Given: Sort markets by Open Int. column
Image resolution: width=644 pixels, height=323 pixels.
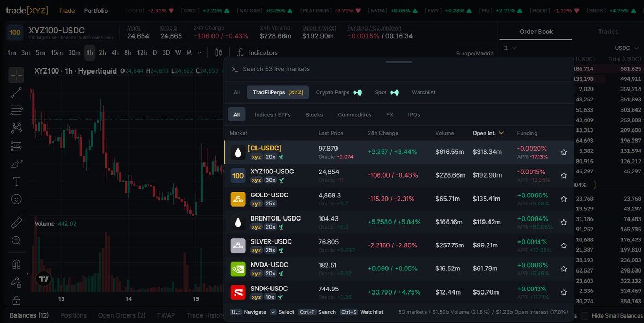Looking at the screenshot, I should click(488, 133).
